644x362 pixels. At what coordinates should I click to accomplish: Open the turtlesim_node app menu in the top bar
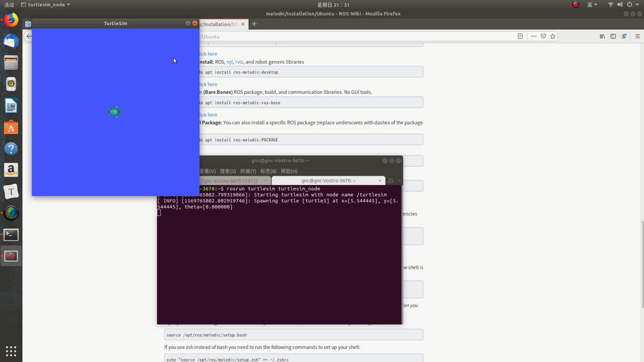(x=46, y=5)
